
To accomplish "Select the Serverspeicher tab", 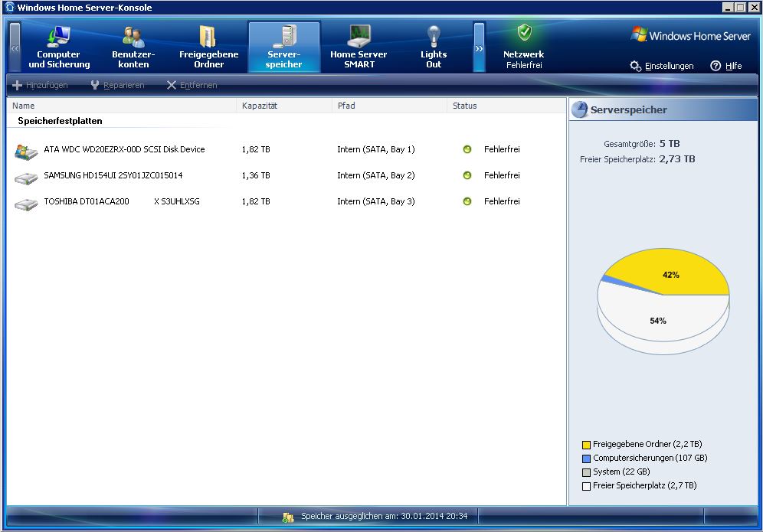I will 284,47.
